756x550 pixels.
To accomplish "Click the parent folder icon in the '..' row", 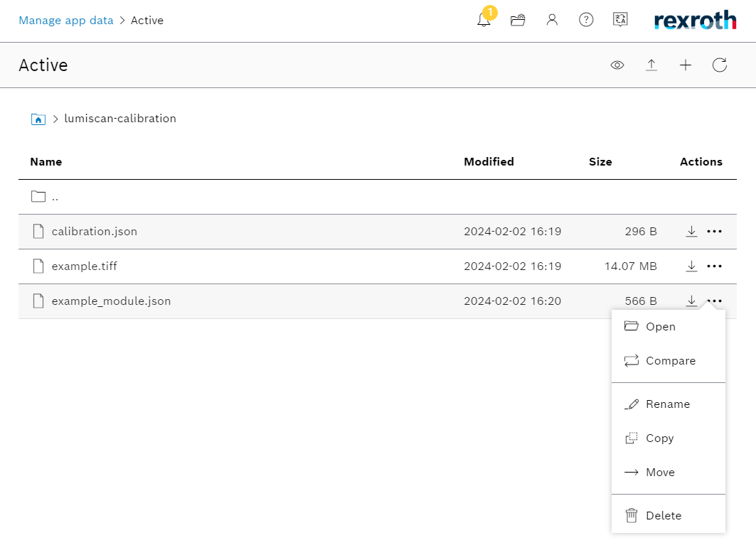I will tap(38, 197).
